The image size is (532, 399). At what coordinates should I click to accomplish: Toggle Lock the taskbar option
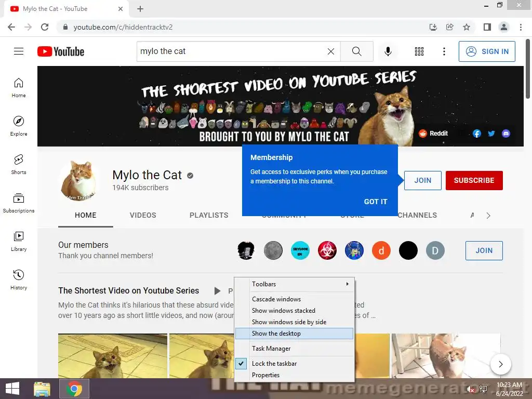pyautogui.click(x=294, y=363)
